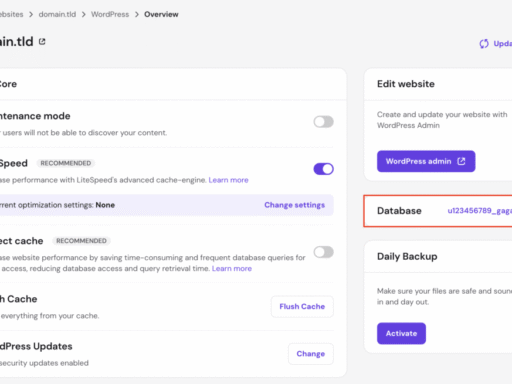Viewport: 512px width, 384px height.
Task: Toggle Maintenance mode switch
Action: pos(323,122)
